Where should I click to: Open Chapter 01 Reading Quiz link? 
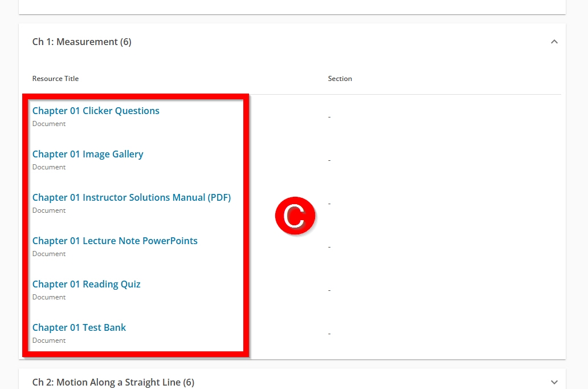(x=86, y=284)
